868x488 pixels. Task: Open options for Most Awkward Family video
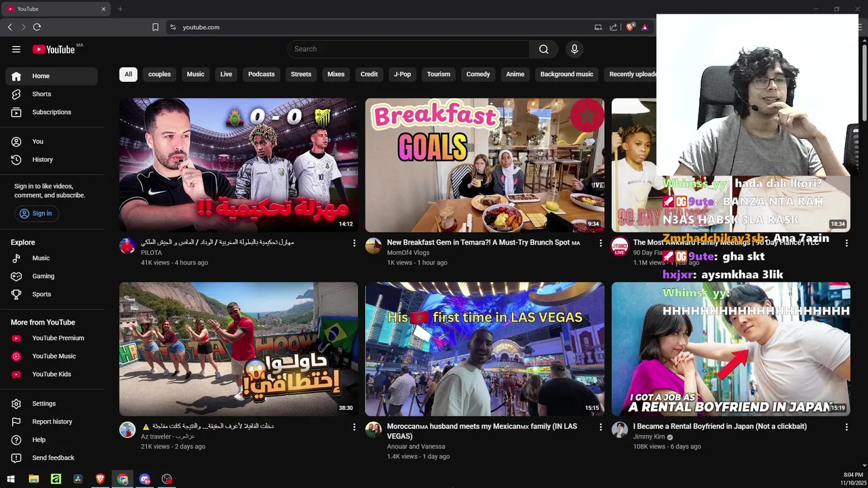tap(846, 243)
